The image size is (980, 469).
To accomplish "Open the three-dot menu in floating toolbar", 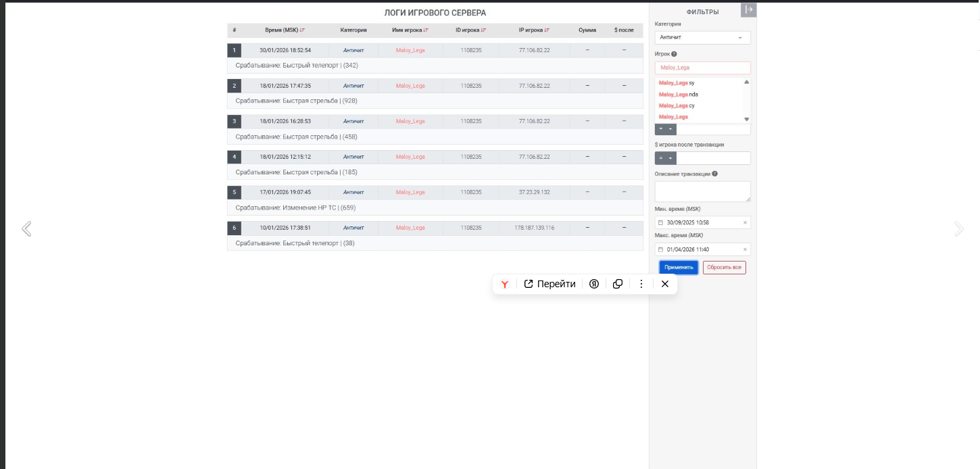I will 641,284.
